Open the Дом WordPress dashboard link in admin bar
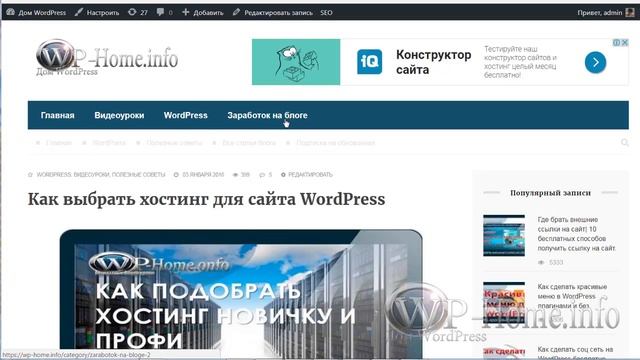The height and width of the screenshot is (360, 640). [36, 13]
